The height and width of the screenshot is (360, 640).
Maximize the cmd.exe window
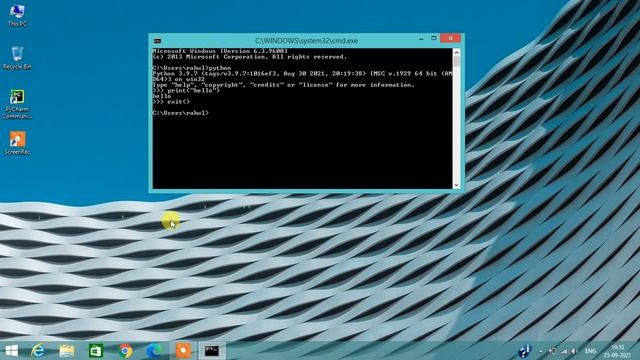(434, 38)
